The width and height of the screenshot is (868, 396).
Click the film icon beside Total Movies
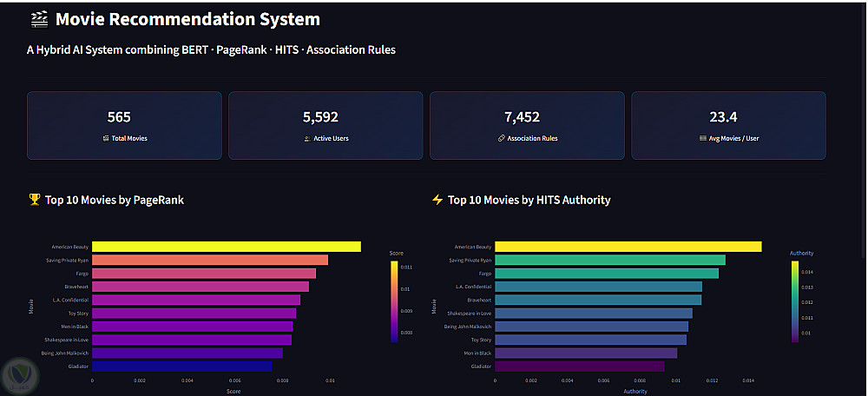[x=106, y=138]
